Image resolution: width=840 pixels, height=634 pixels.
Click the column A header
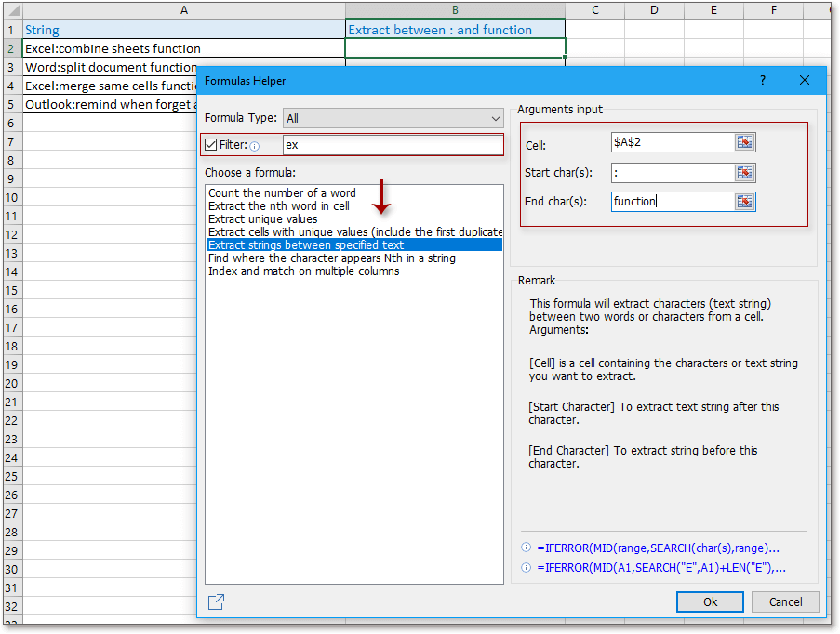click(x=183, y=9)
